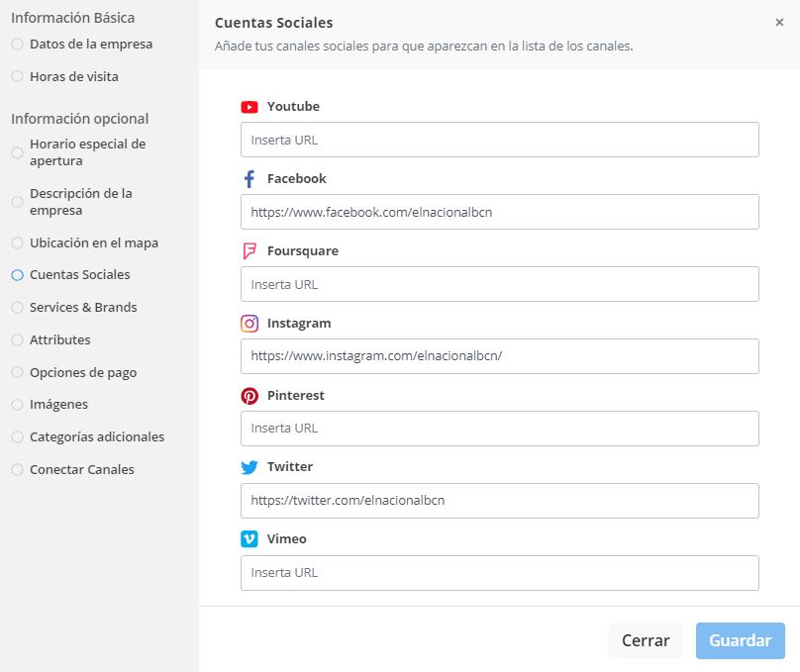Click the Instagram logo icon
Viewport: 800px width, 672px height.
coord(250,324)
